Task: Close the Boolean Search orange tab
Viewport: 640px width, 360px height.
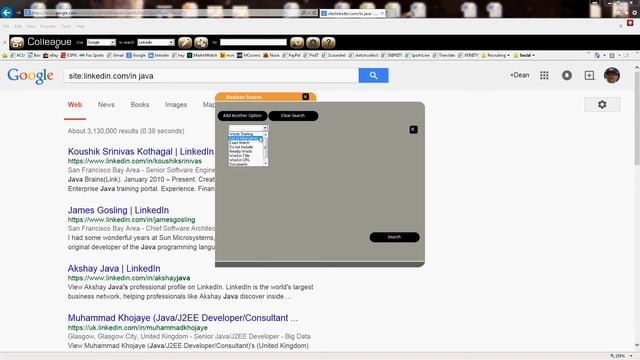Action: (305, 97)
